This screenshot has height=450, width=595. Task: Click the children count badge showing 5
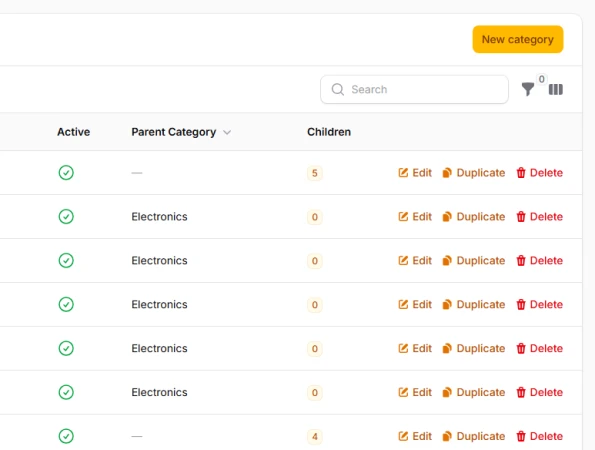pyautogui.click(x=315, y=173)
